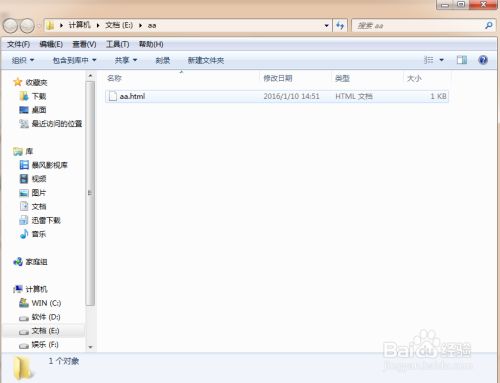Click the Favorites star icon
Image resolution: width=500 pixels, height=383 pixels.
[18, 82]
